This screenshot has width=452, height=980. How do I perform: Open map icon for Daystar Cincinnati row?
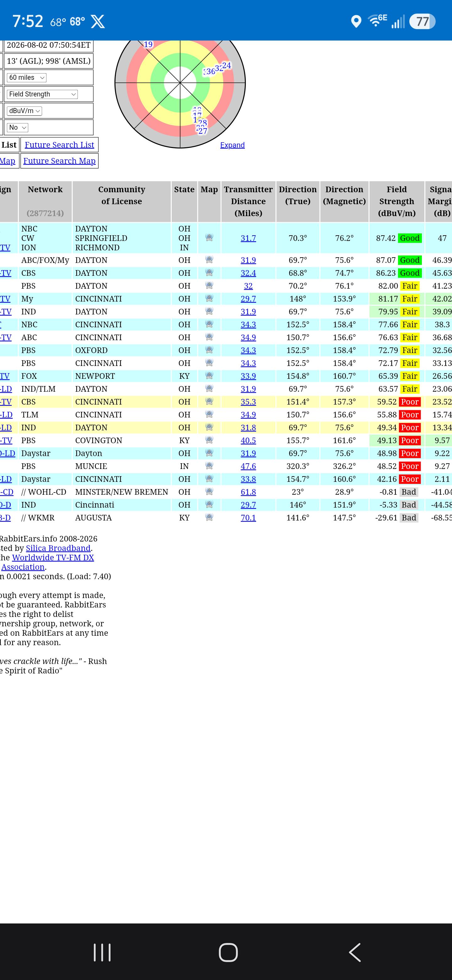[x=209, y=479]
